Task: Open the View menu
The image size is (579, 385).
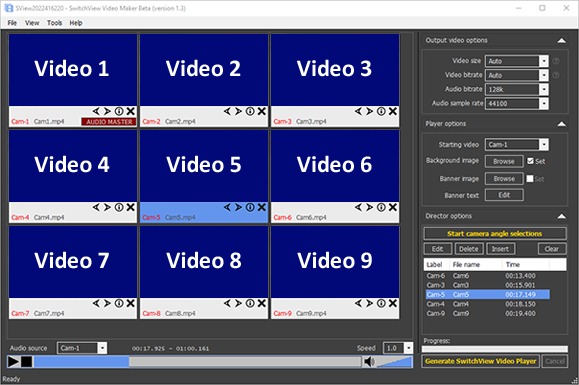Action: tap(32, 23)
